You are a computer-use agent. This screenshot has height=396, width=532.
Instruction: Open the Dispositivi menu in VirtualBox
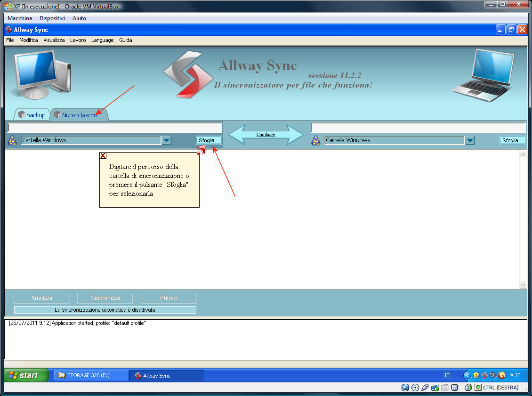click(52, 18)
